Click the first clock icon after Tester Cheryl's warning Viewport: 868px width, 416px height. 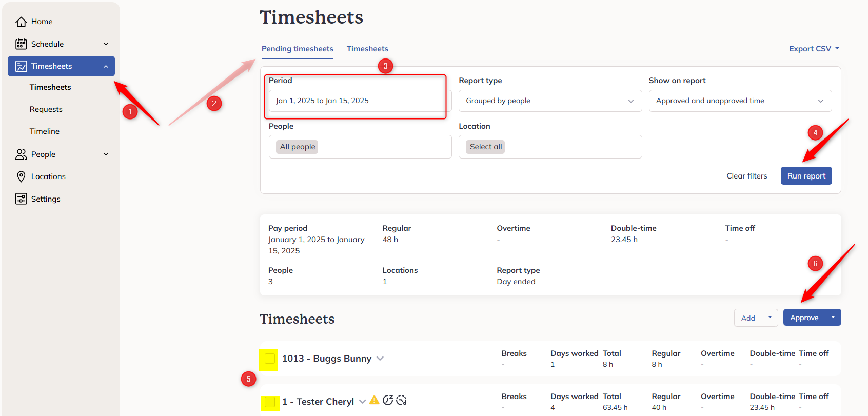[388, 400]
